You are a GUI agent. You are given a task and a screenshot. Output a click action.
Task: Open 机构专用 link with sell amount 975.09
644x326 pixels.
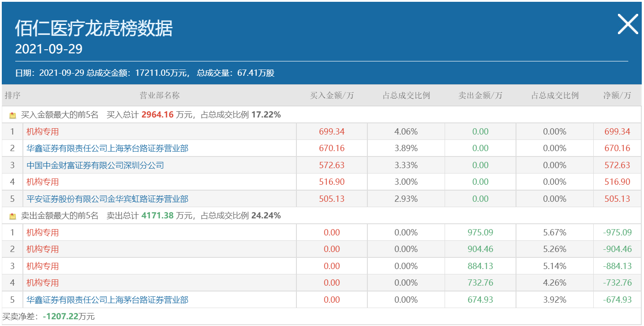point(43,233)
